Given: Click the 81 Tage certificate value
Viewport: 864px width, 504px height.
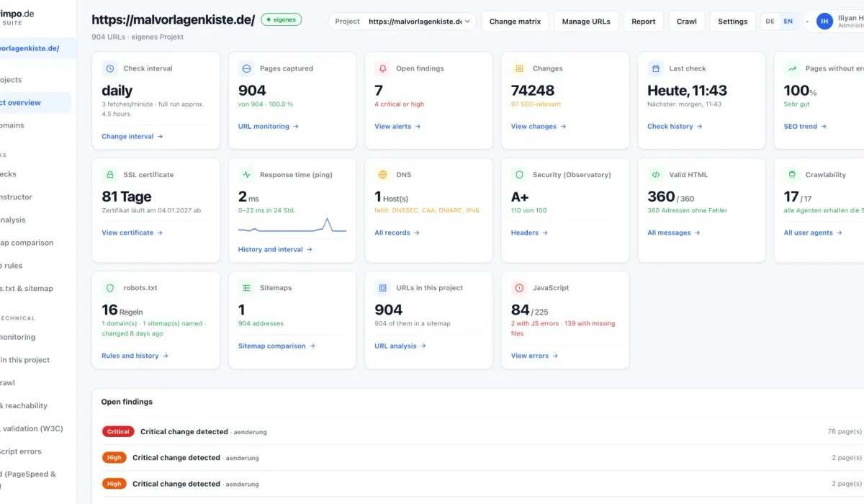Looking at the screenshot, I should pos(127,197).
